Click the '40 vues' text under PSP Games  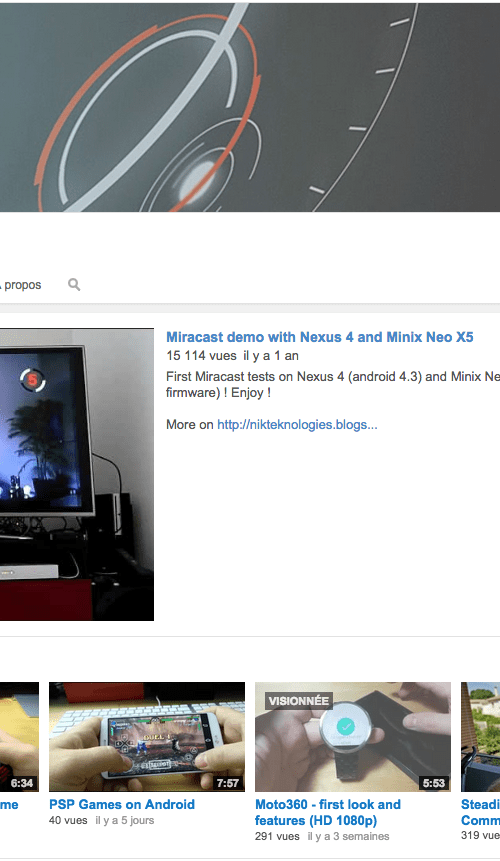tap(68, 820)
